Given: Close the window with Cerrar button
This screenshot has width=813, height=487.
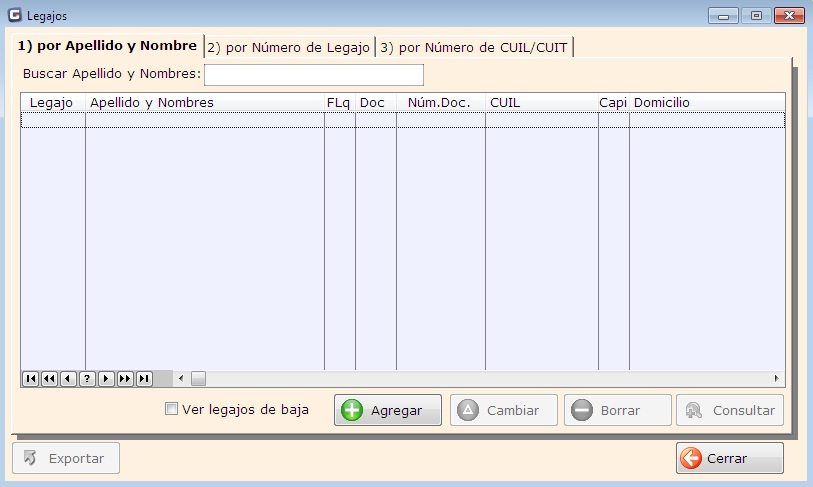Looking at the screenshot, I should point(730,458).
